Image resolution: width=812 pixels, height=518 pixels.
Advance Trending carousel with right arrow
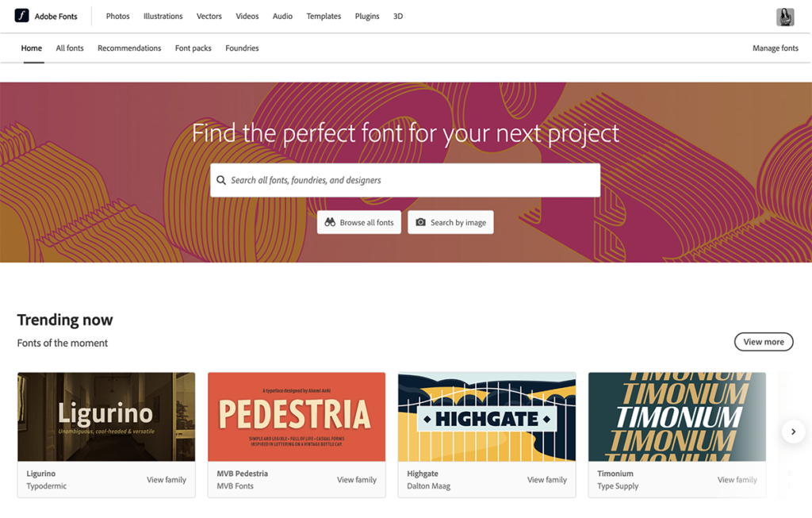[793, 432]
